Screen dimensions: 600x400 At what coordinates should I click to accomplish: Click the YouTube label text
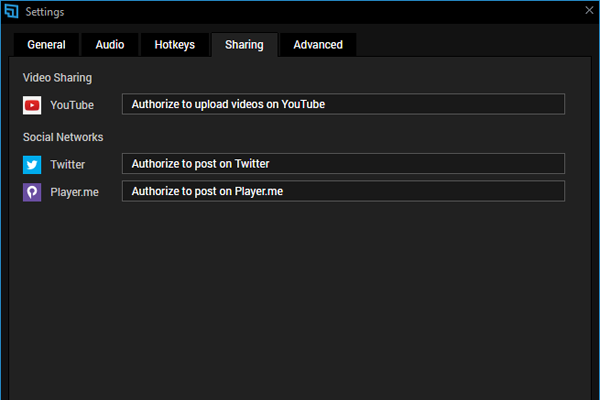[72, 105]
